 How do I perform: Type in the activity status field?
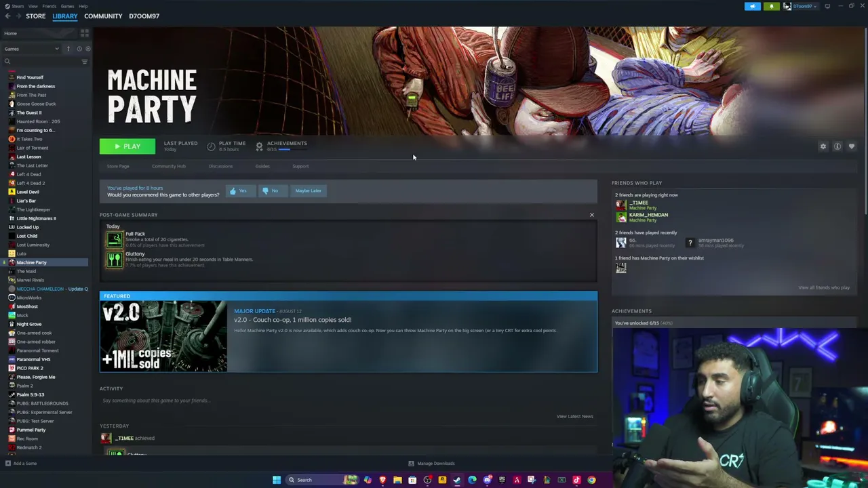(x=348, y=401)
